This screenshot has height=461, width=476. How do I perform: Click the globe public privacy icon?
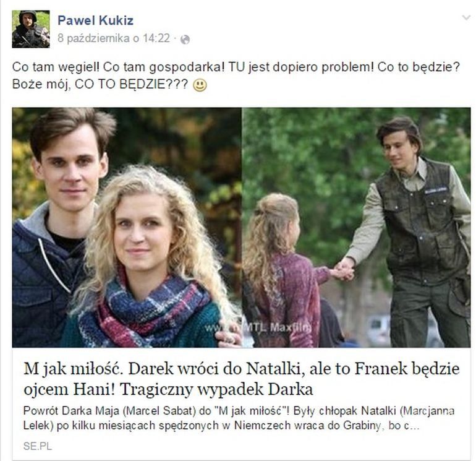pyautogui.click(x=185, y=40)
